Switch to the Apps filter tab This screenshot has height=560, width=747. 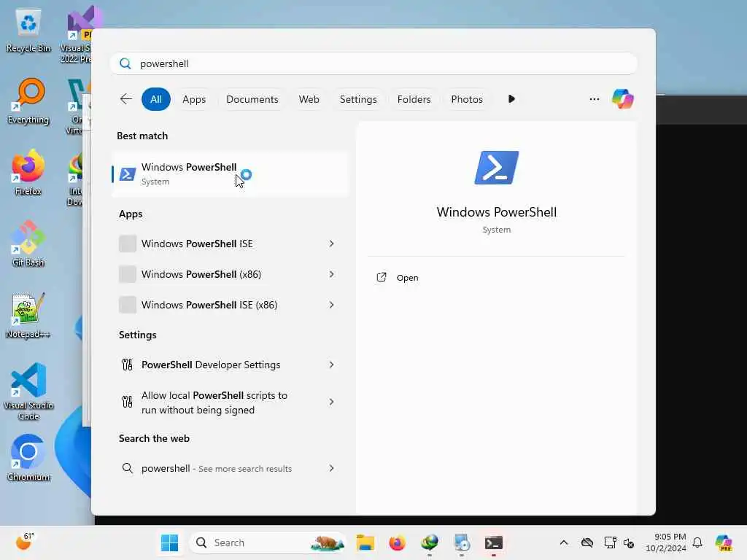[x=194, y=99]
